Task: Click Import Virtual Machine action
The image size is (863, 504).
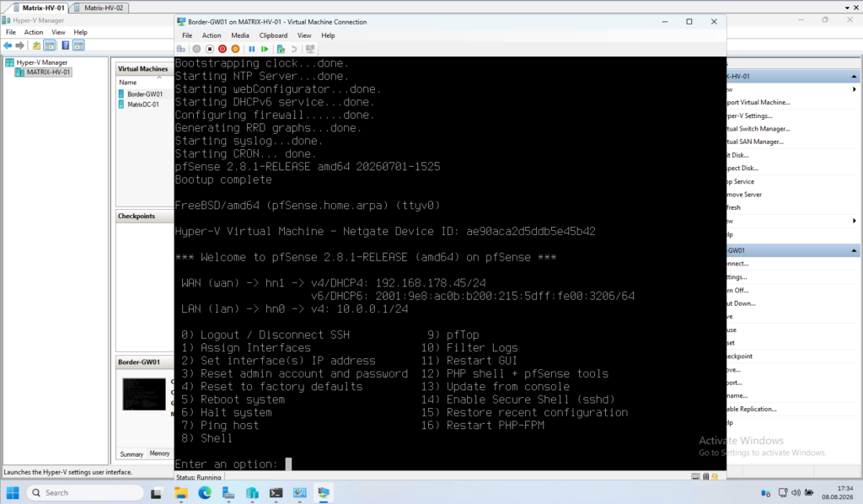Action: [x=758, y=102]
